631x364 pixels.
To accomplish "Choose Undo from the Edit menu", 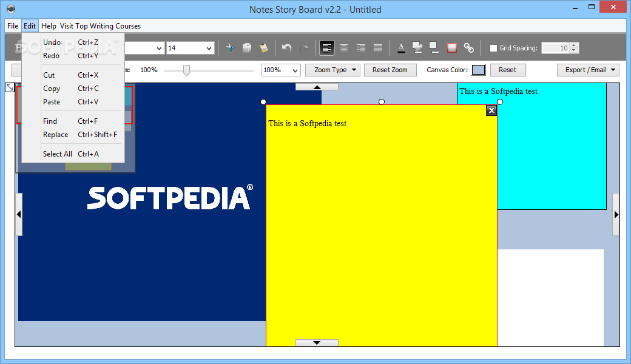I will [72, 42].
